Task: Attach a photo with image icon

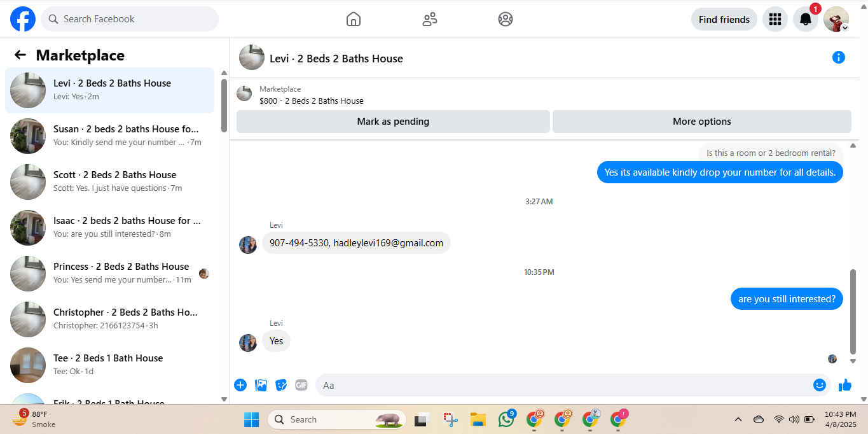Action: tap(261, 385)
